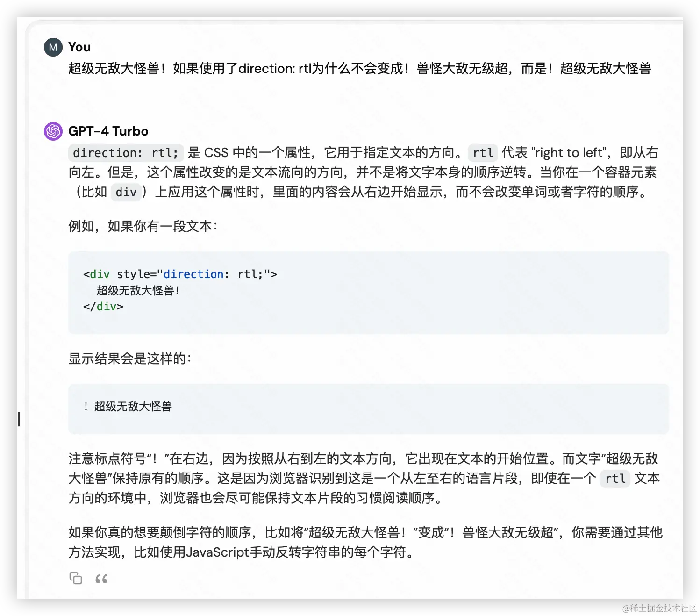The width and height of the screenshot is (700, 616).
Task: Click the text "例如，如果你有一段文本:"
Action: coord(143,227)
